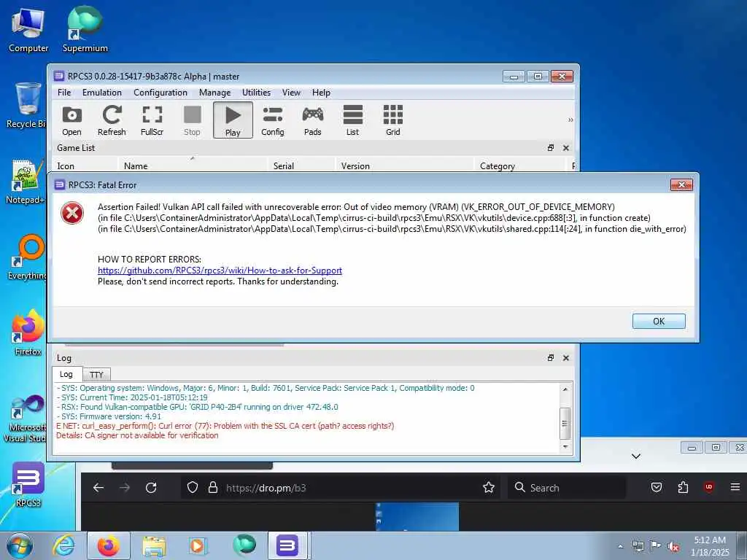Open the How-to-ask-for-Support GitHub link
Screen dimensions: 747x560
pyautogui.click(x=220, y=271)
